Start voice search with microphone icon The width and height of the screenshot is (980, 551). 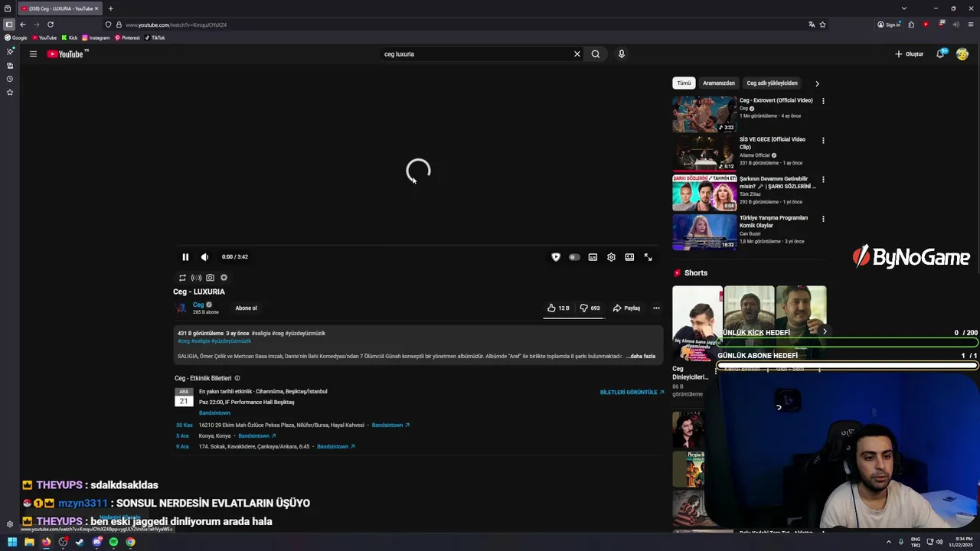click(622, 54)
